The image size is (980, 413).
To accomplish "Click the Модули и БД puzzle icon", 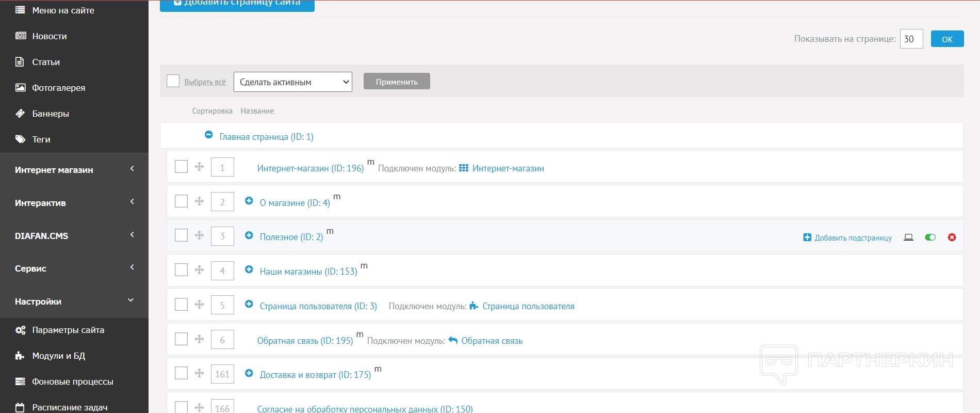I will point(20,356).
